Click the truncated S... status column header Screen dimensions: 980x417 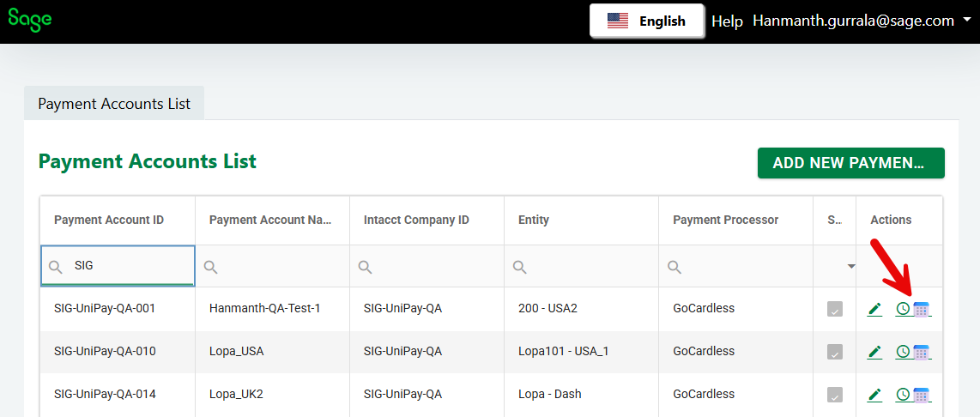pyautogui.click(x=834, y=220)
